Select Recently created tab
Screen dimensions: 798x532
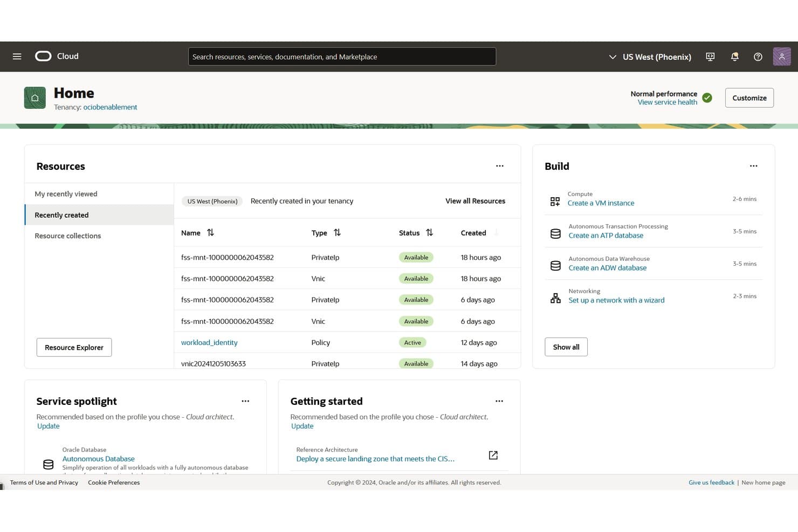coord(99,215)
